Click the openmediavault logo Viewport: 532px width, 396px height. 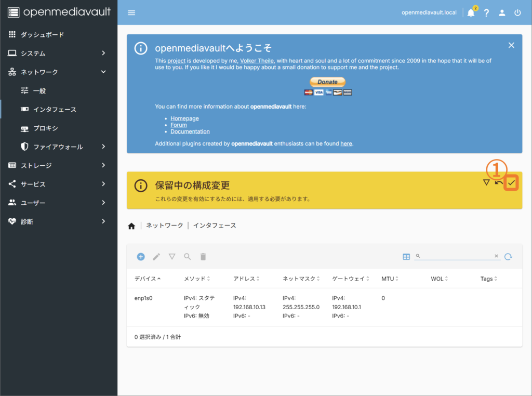tap(59, 12)
